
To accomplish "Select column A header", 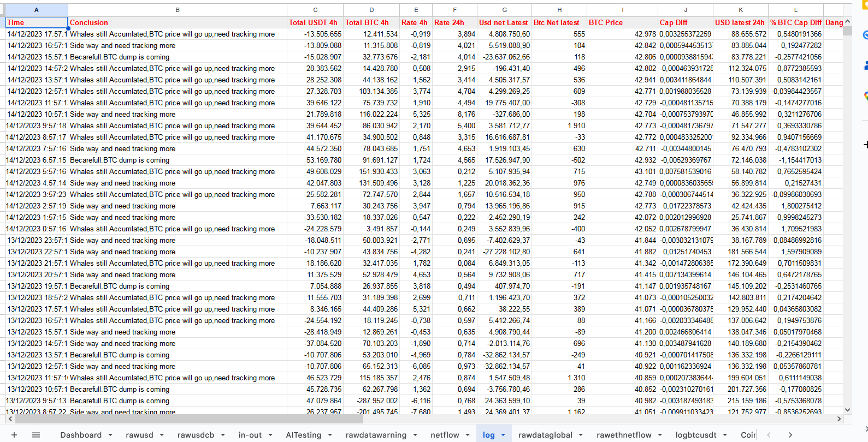I will coord(37,10).
